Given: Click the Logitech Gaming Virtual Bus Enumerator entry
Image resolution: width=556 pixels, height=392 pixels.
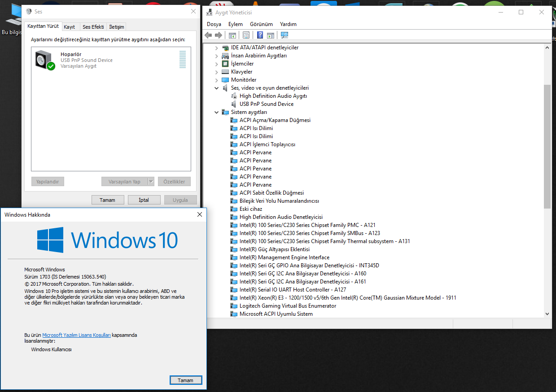Looking at the screenshot, I should click(x=288, y=306).
